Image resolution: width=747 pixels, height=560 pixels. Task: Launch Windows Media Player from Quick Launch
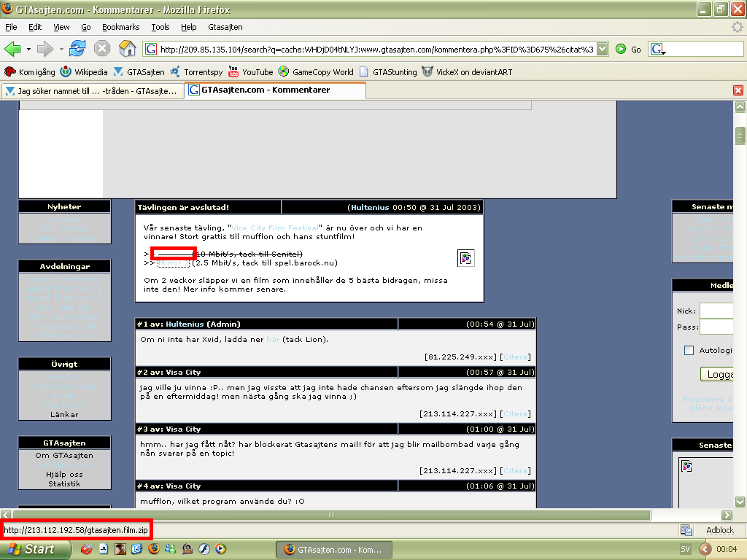tap(220, 549)
